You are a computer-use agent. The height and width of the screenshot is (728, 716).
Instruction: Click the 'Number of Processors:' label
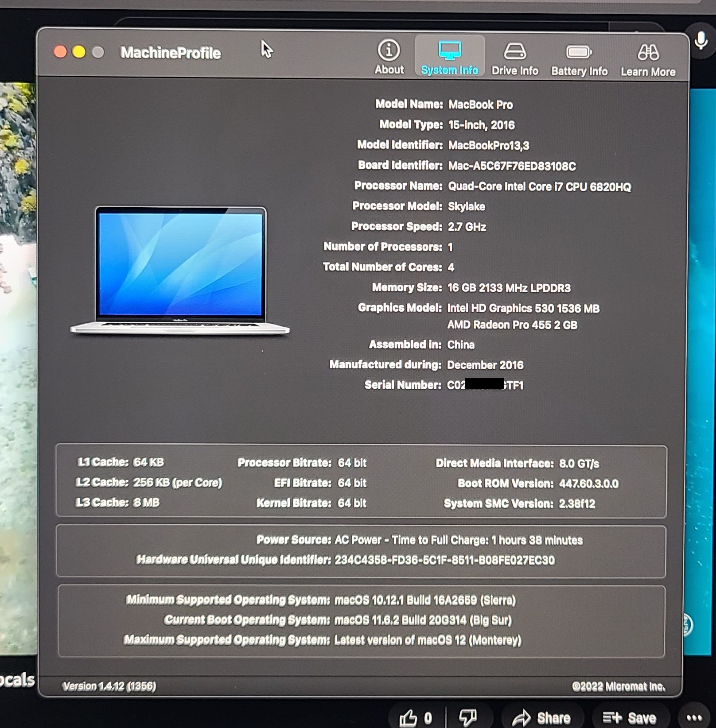coord(383,247)
